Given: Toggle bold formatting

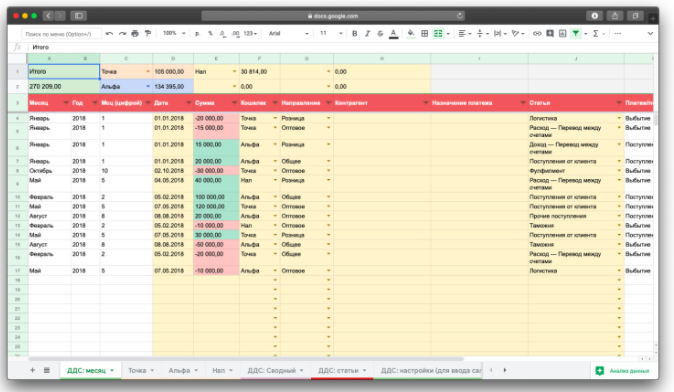Looking at the screenshot, I should coord(355,34).
